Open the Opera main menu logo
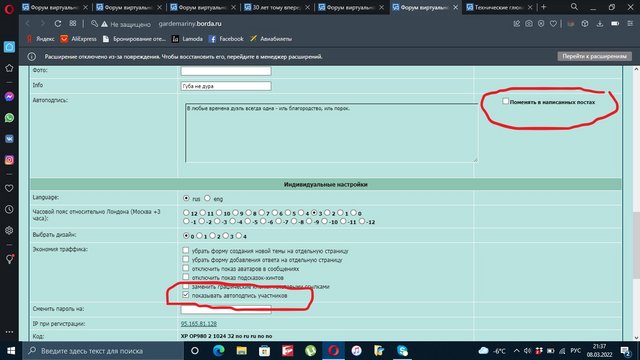 pyautogui.click(x=9, y=8)
